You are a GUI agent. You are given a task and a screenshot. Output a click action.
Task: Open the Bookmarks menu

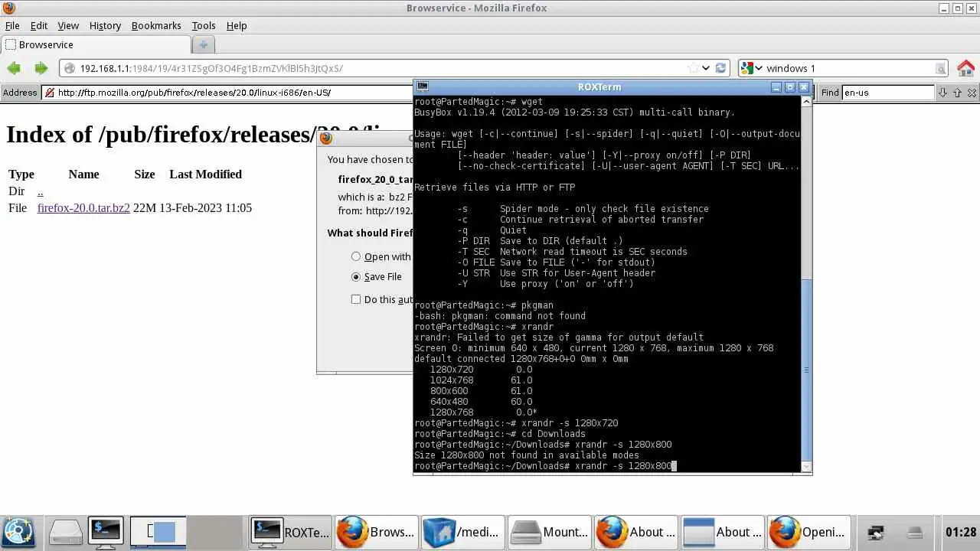point(156,25)
